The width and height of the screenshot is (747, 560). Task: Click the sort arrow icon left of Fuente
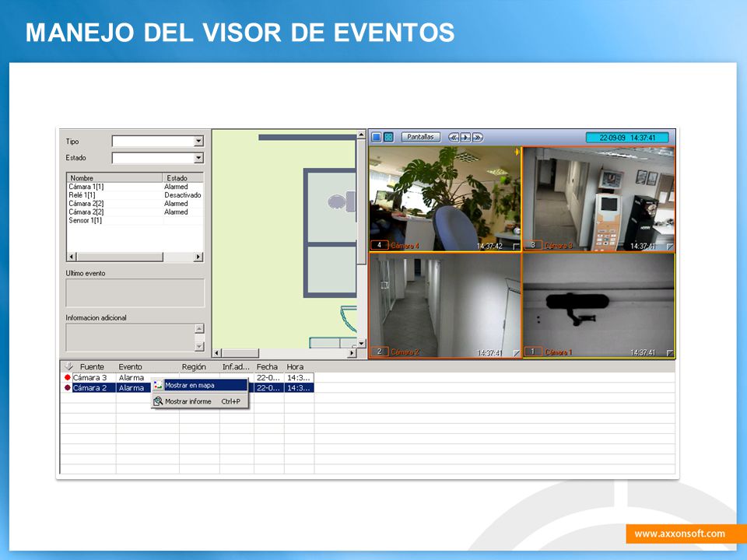click(x=69, y=366)
